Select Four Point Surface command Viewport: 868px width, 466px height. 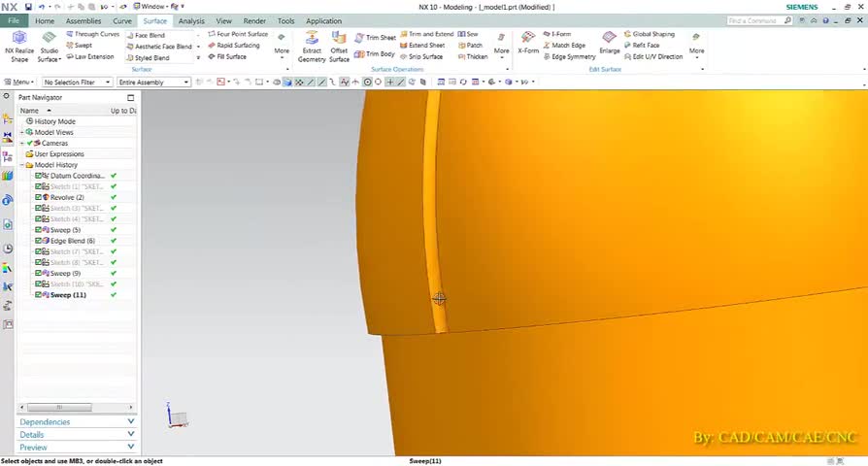(238, 34)
